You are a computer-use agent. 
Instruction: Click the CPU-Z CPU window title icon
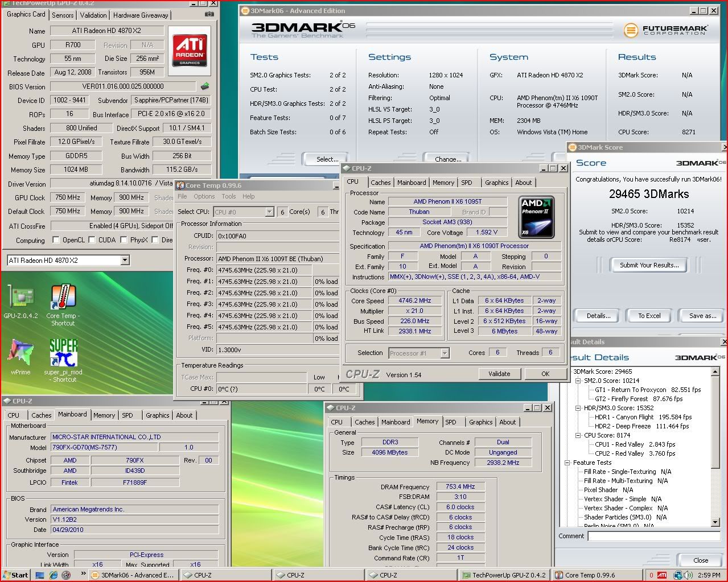coord(346,168)
